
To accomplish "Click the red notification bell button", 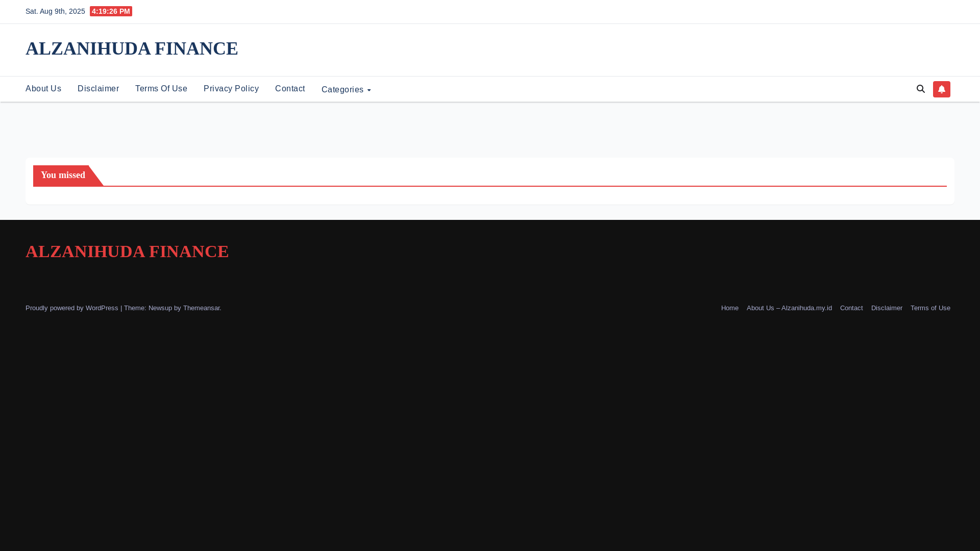I will click(x=942, y=89).
